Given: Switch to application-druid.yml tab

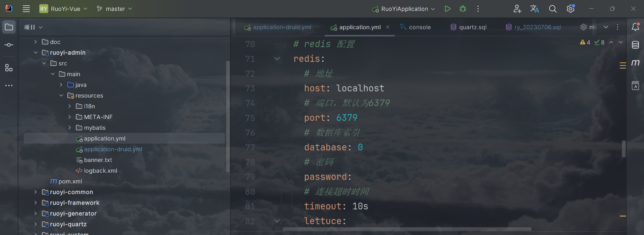Looking at the screenshot, I should (x=278, y=27).
